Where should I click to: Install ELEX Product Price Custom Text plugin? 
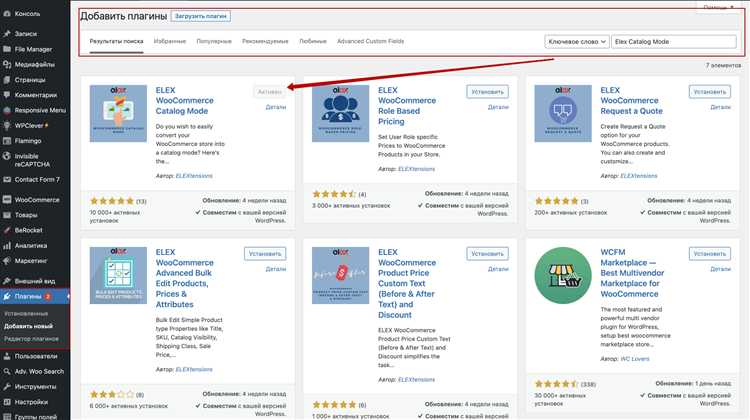pos(487,254)
